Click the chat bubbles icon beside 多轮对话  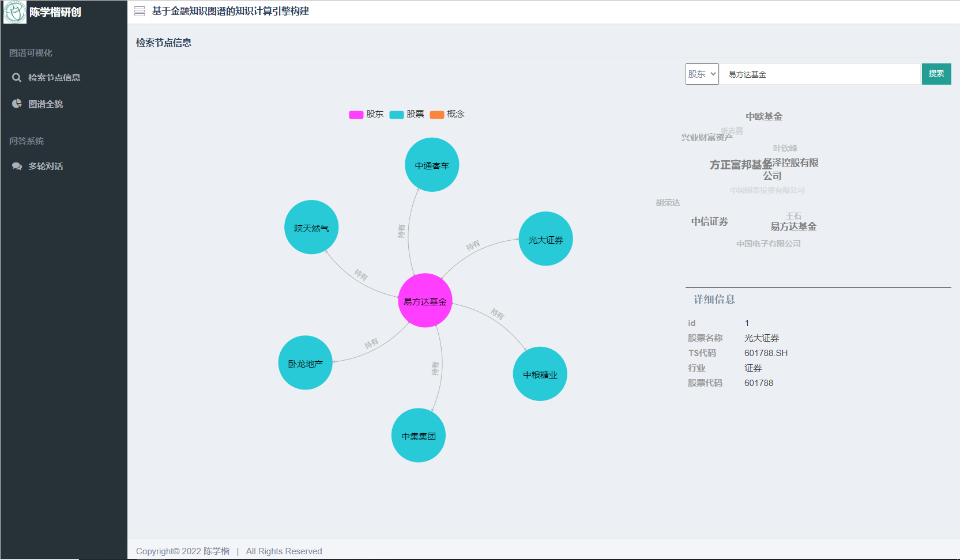pos(17,166)
